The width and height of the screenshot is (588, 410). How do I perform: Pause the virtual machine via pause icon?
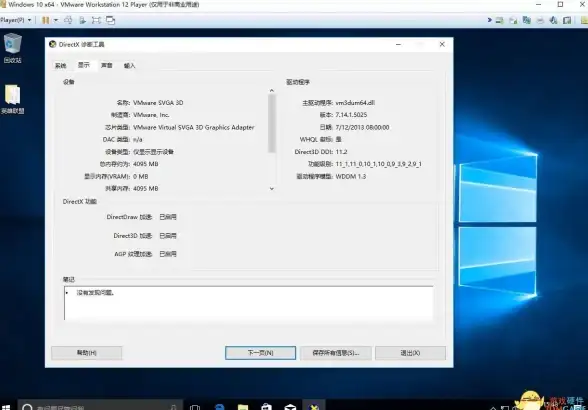click(45, 20)
